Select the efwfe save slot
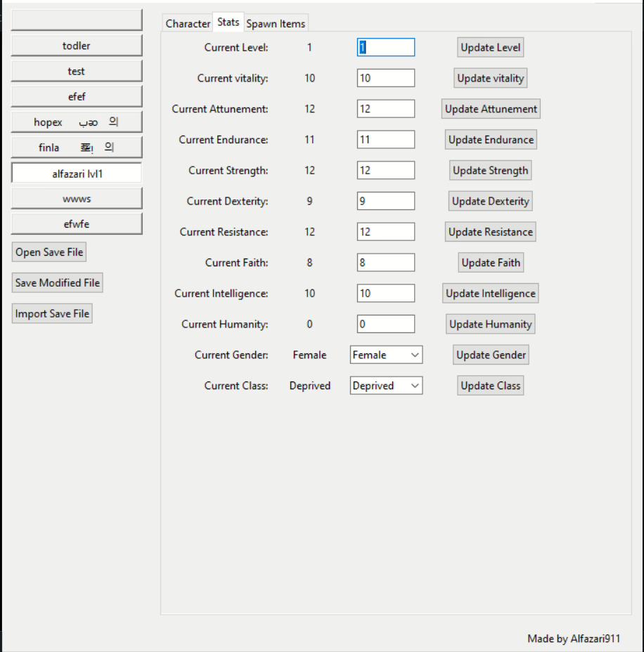The height and width of the screenshot is (652, 644). coord(77,223)
